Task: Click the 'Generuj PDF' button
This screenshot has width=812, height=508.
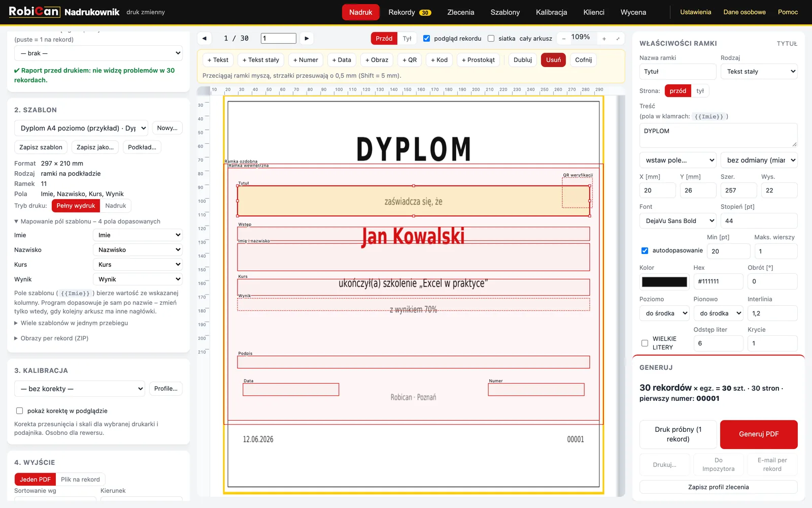Action: (759, 434)
